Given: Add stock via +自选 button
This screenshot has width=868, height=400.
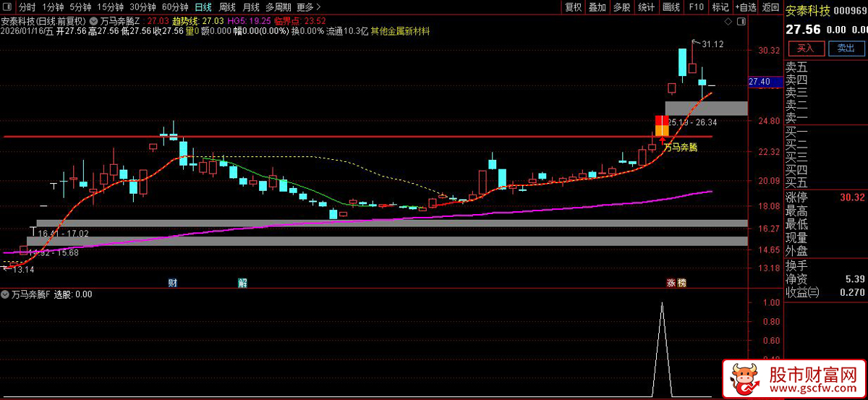Looking at the screenshot, I should (x=745, y=7).
